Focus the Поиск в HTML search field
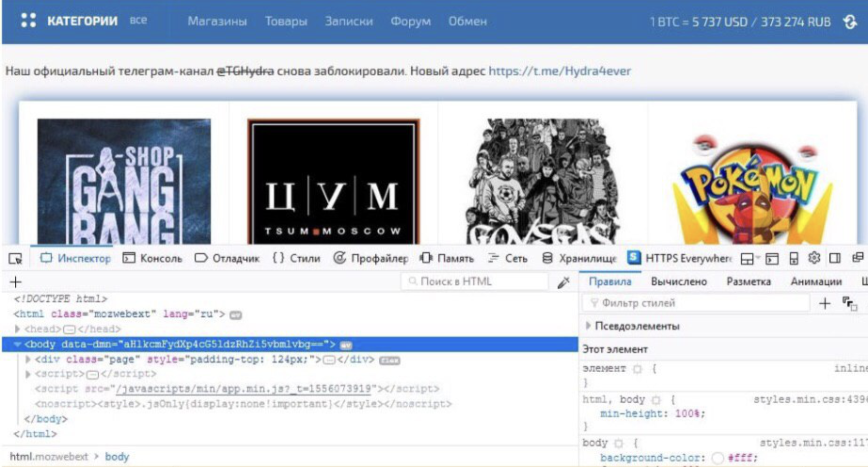Screen dimensions: 868x467 474,281
